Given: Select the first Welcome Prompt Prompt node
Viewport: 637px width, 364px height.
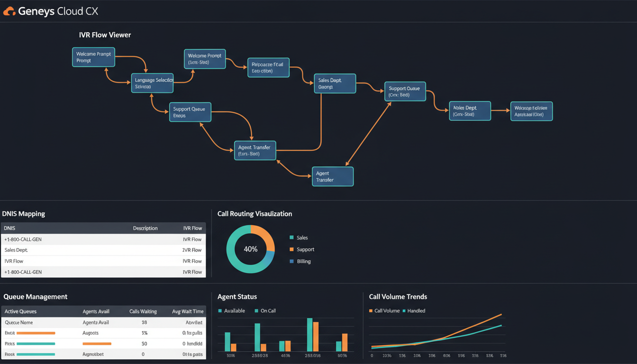Looking at the screenshot, I should point(94,57).
